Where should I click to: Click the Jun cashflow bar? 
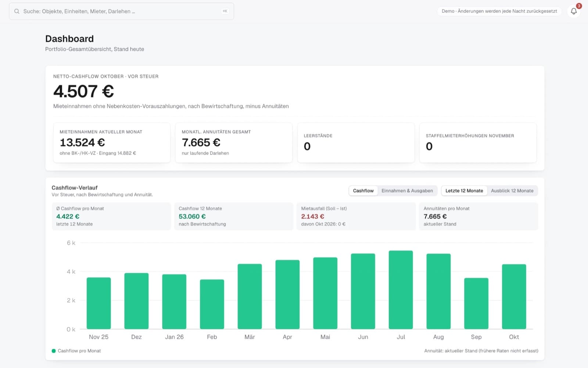363,291
